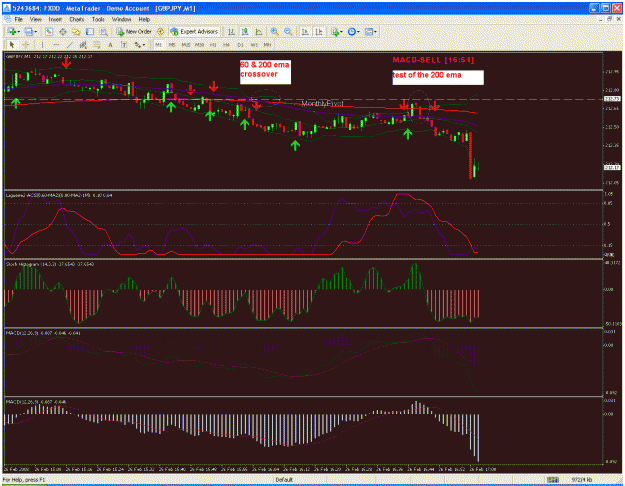Image resolution: width=625 pixels, height=486 pixels.
Task: Show the Market Watch window
Action: point(49,31)
